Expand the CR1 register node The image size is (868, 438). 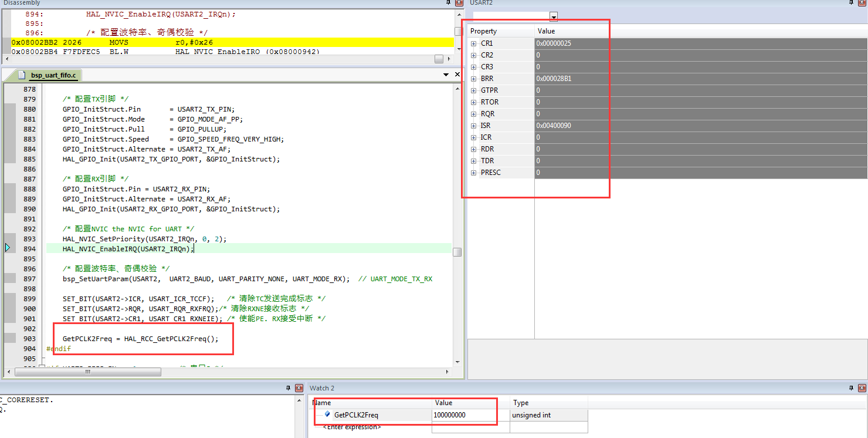click(x=474, y=43)
